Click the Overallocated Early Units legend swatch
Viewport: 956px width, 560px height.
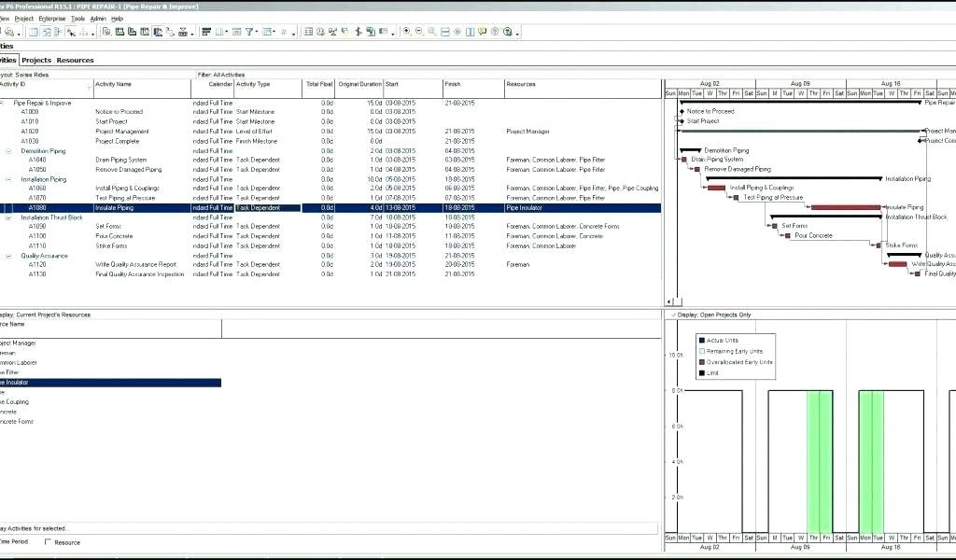click(702, 362)
